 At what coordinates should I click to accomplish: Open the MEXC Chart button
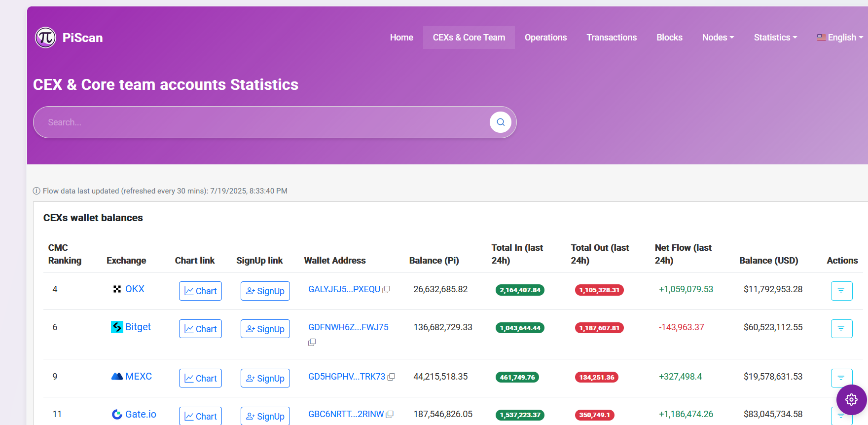click(200, 378)
